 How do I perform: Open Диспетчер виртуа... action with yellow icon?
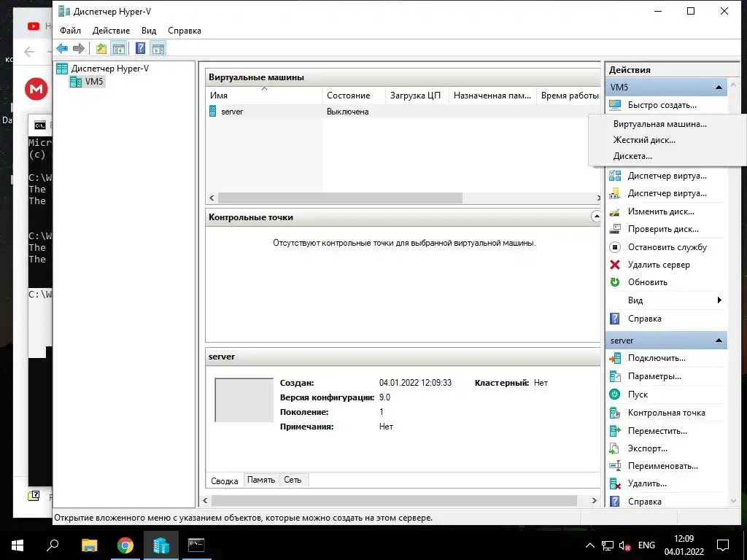point(666,194)
